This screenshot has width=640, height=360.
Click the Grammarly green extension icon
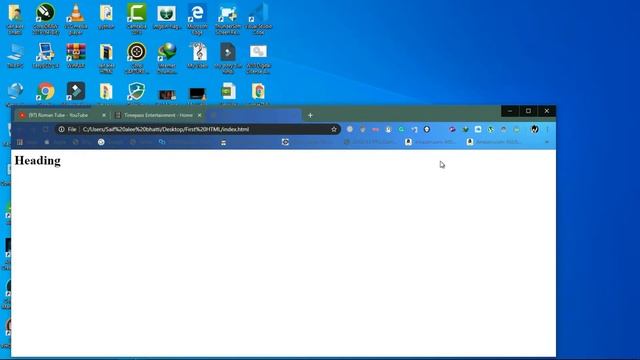(x=401, y=129)
